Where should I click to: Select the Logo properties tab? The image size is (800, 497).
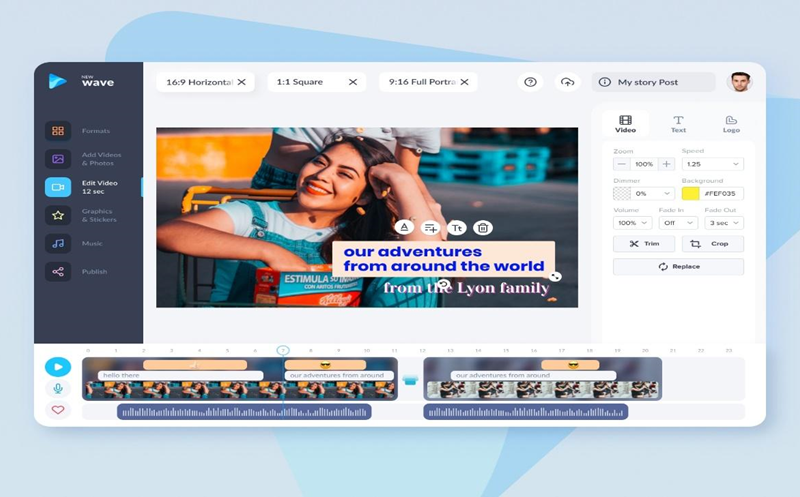point(731,124)
